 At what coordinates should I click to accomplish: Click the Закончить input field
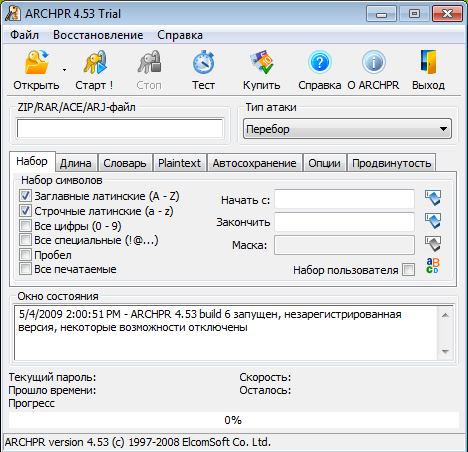344,222
